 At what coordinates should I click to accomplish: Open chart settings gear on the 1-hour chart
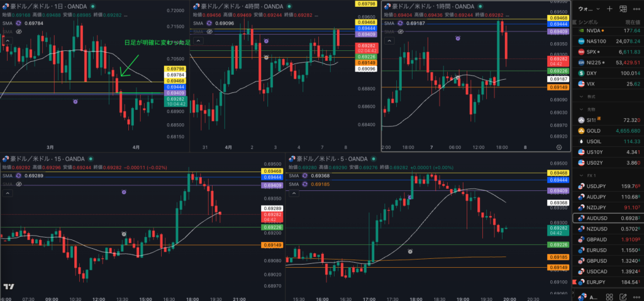(x=559, y=146)
